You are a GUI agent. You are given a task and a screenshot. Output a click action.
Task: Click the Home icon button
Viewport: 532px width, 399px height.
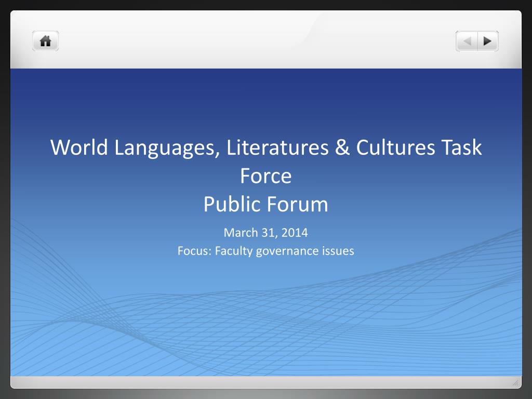(46, 41)
